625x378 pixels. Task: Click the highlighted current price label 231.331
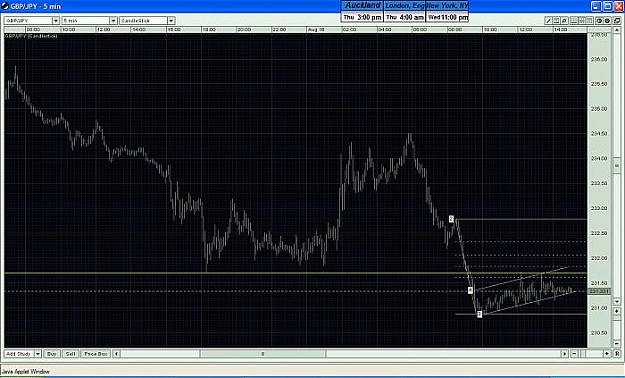coord(599,291)
